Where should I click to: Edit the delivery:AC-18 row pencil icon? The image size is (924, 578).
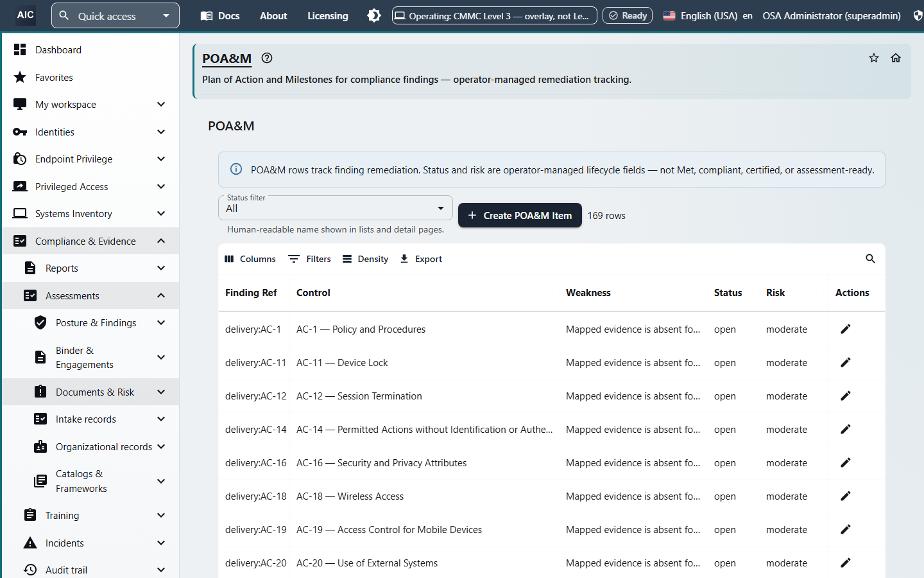point(846,496)
